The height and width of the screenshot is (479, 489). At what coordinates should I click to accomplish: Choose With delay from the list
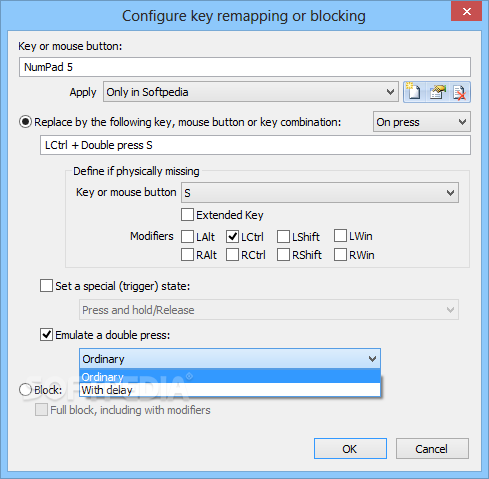click(230, 390)
